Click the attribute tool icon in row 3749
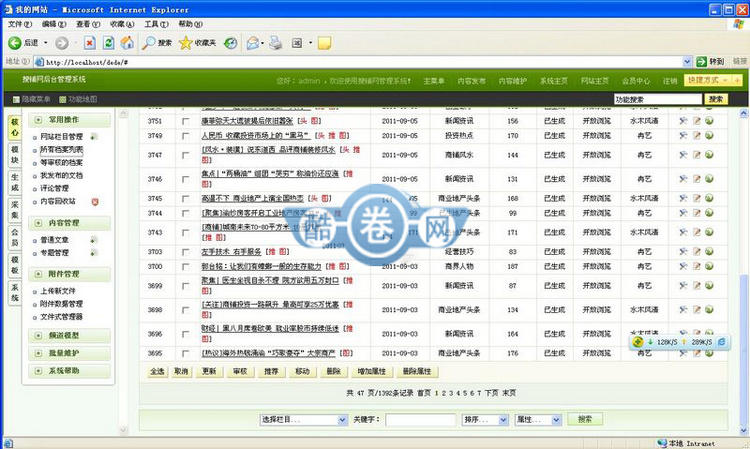 pos(683,136)
